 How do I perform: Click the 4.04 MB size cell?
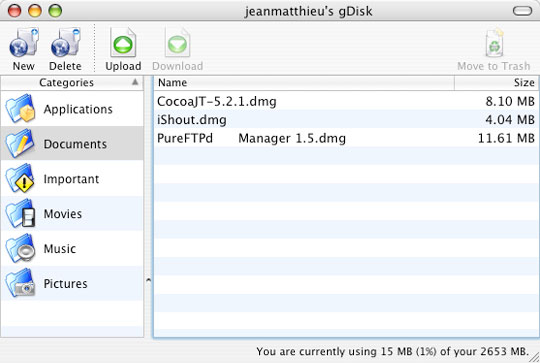pos(510,120)
